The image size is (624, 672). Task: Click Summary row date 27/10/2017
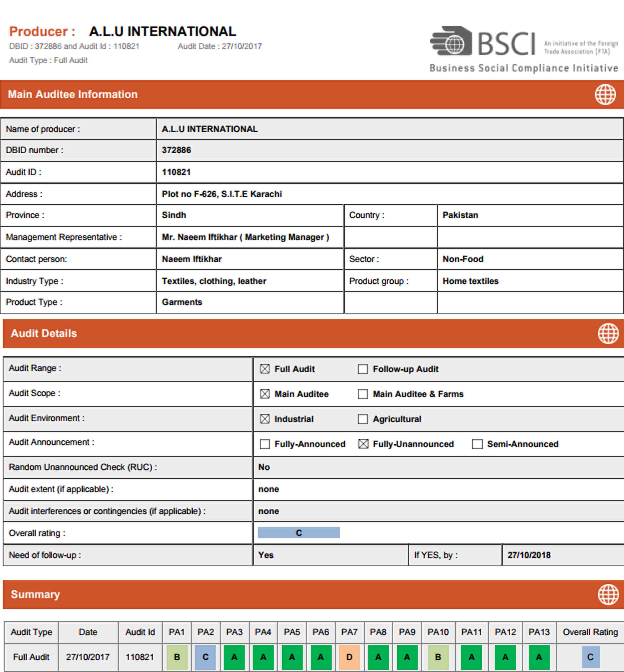(88, 657)
